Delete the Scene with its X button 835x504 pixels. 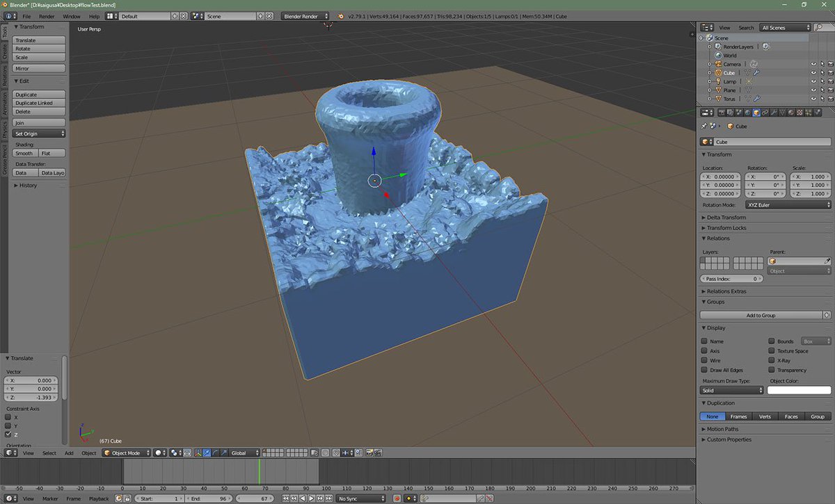pyautogui.click(x=269, y=15)
